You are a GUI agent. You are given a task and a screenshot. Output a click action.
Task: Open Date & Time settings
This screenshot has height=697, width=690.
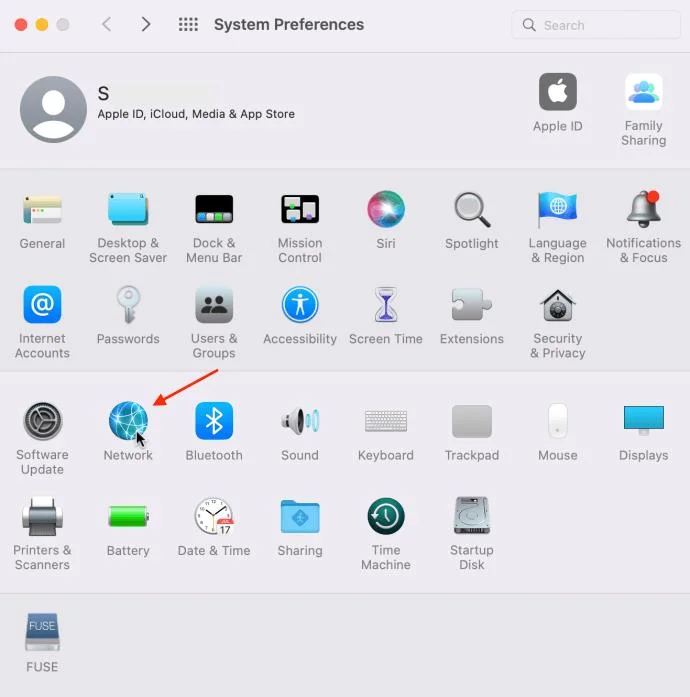(x=214, y=517)
